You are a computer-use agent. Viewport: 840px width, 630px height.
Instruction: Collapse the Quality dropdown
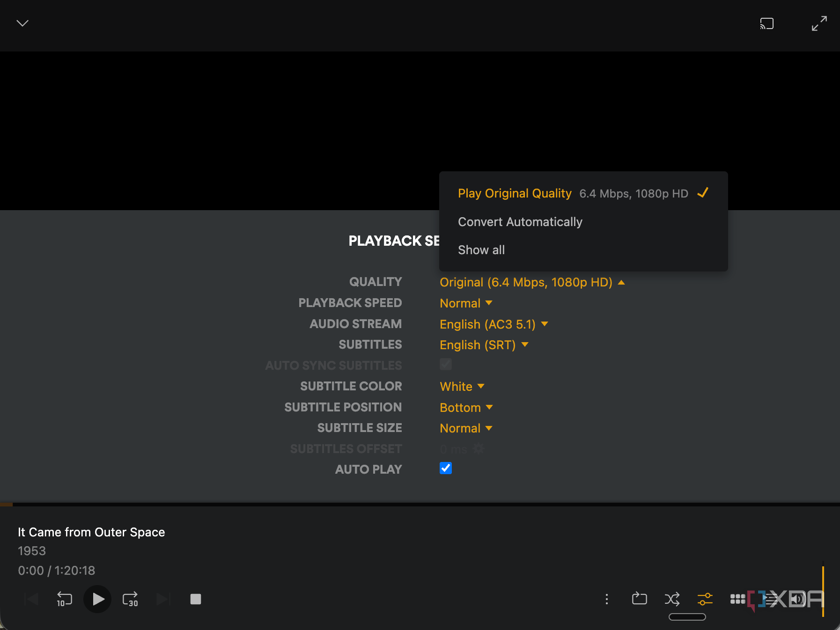click(532, 282)
